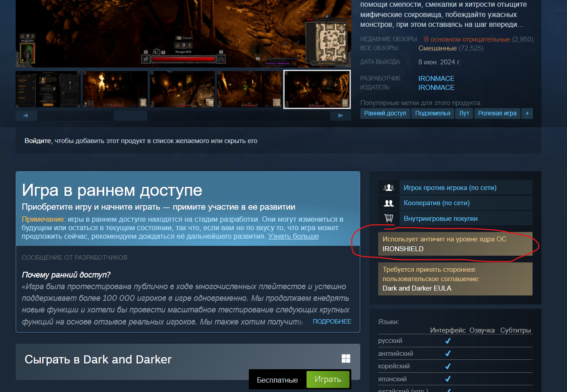This screenshot has width=567, height=392.
Task: Click Кооператив (по сети) feature link
Action: [436, 203]
